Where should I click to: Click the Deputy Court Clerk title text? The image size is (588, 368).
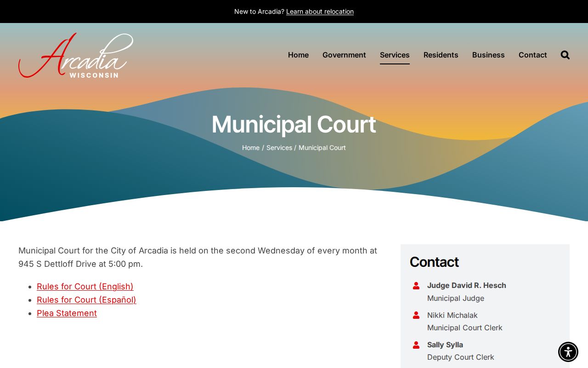(x=461, y=357)
